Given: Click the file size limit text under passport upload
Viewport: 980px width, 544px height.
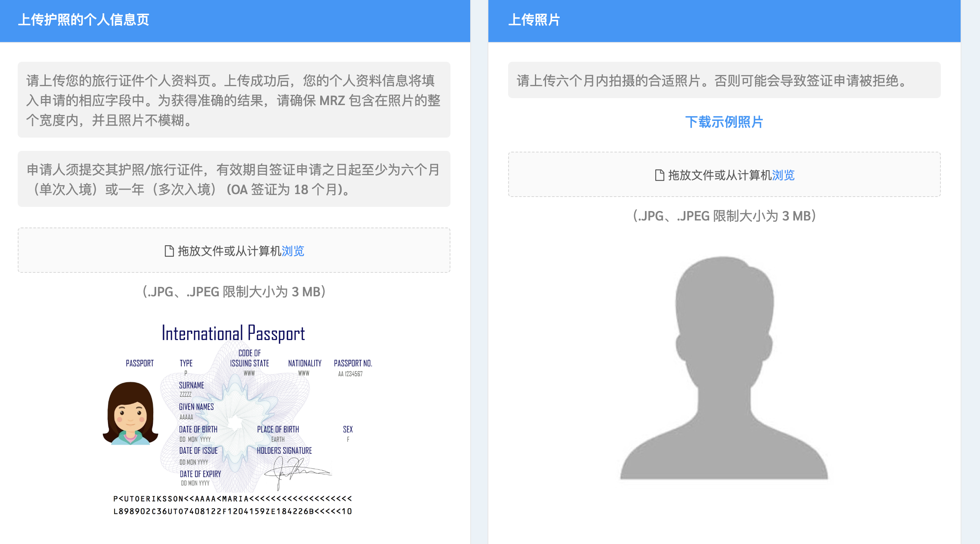Looking at the screenshot, I should pos(234,292).
